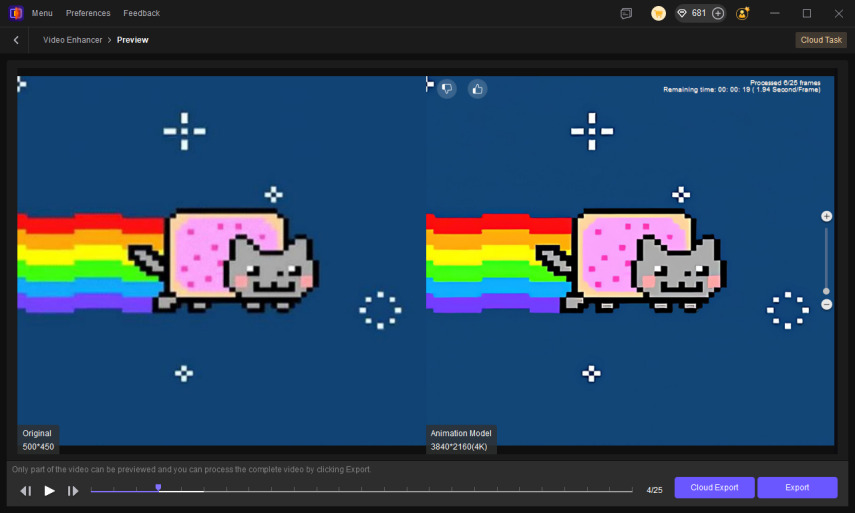The image size is (855, 513).
Task: Open the shopping cart icon
Action: [658, 13]
